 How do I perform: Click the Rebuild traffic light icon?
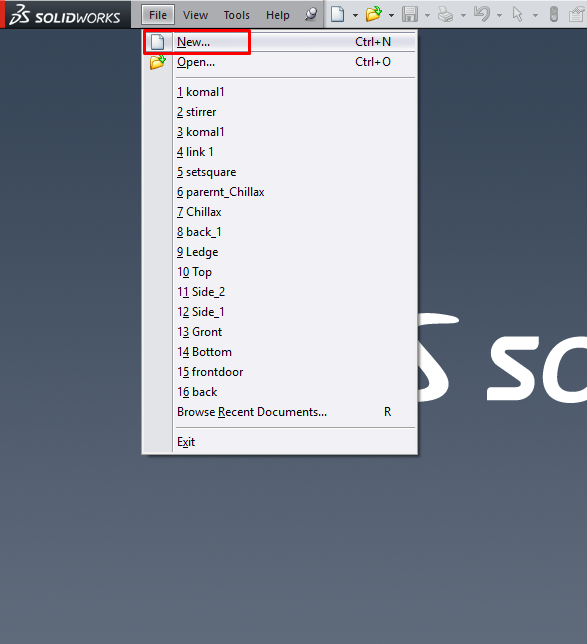pyautogui.click(x=554, y=14)
